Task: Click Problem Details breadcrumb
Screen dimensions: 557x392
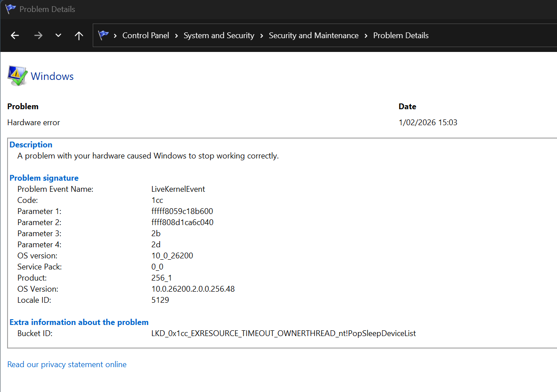Action: pos(401,36)
